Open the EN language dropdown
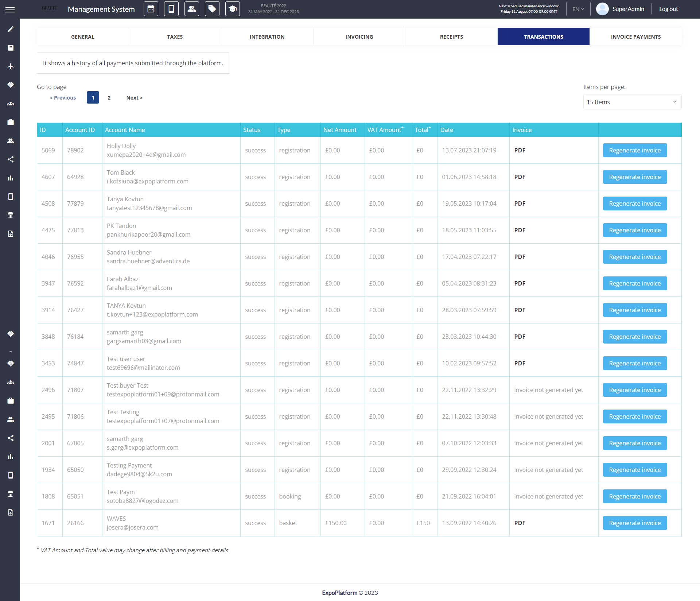 tap(578, 9)
